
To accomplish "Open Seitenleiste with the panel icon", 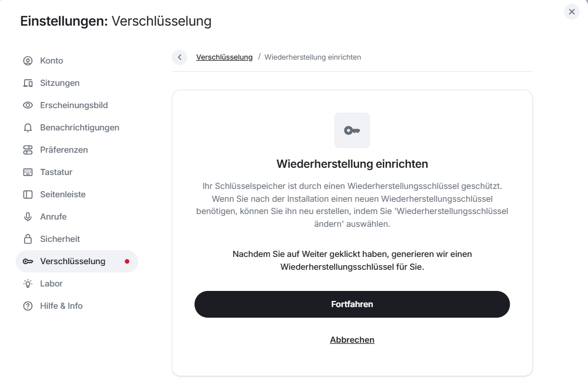I will point(27,194).
